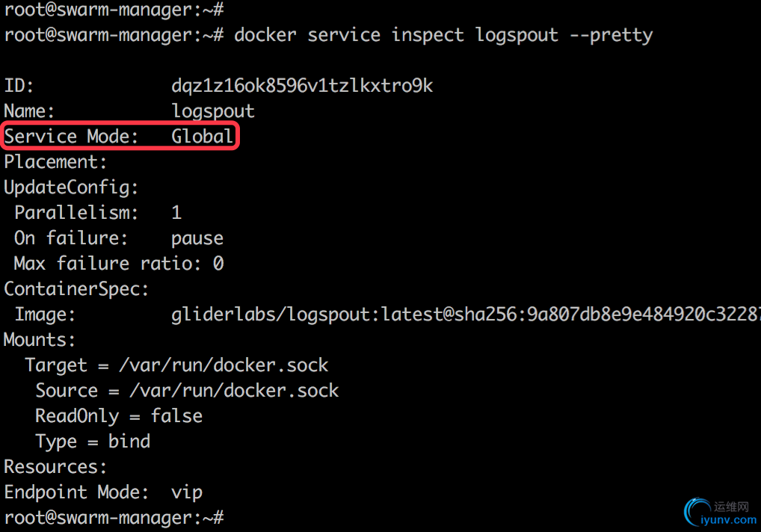
Task: Click the Max failure ratio value
Action: click(x=218, y=263)
